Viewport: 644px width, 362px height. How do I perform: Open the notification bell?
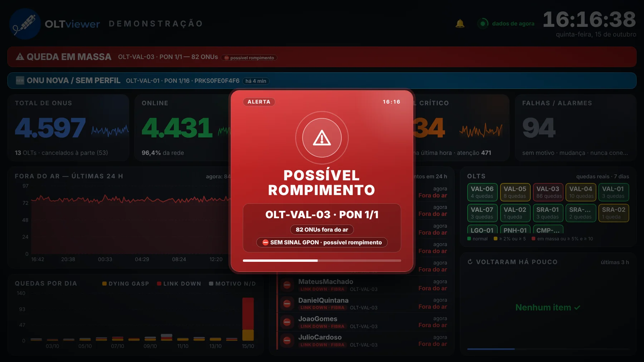point(460,24)
